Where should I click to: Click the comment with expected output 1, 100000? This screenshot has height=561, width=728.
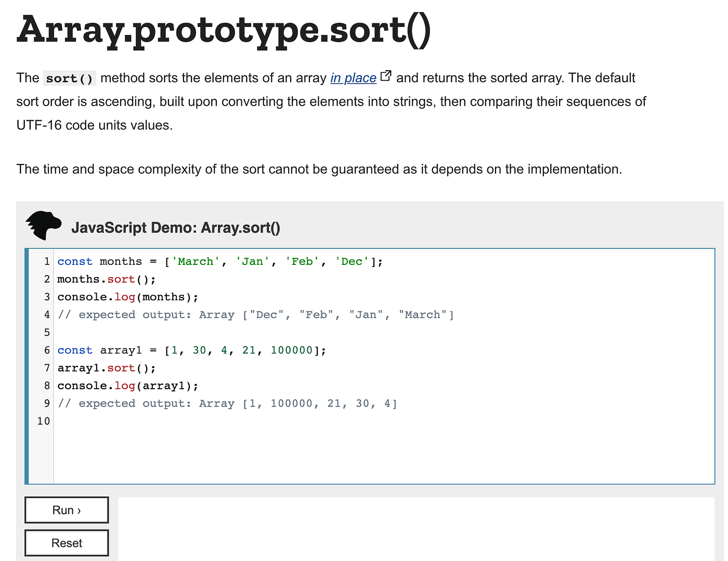[227, 403]
